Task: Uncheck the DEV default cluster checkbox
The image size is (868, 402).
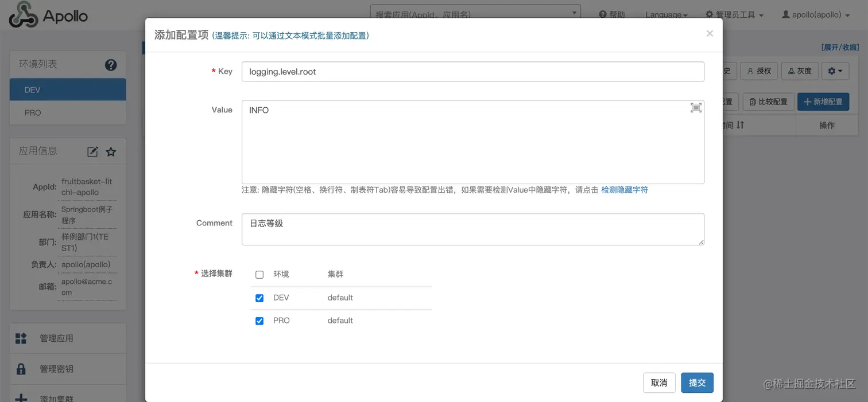Action: (259, 298)
